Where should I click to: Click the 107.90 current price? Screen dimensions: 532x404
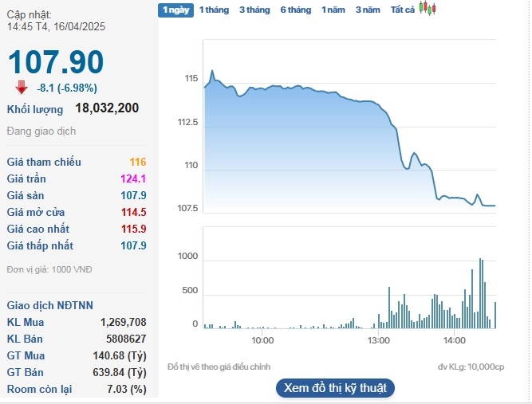[x=55, y=62]
